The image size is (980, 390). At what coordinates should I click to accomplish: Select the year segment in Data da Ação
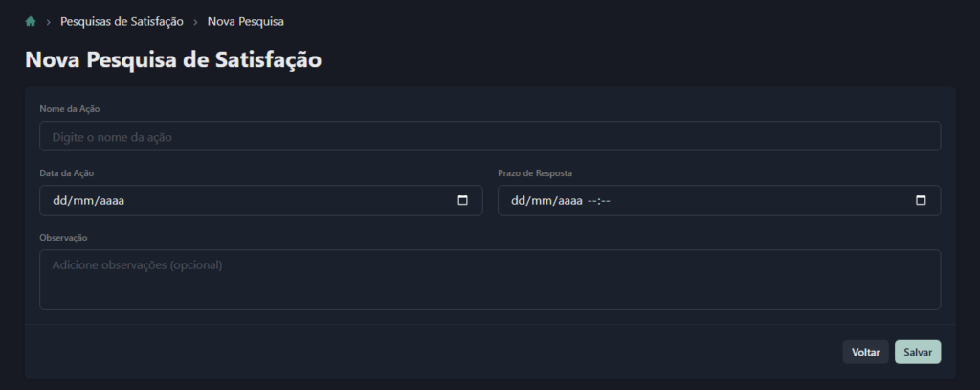[111, 201]
